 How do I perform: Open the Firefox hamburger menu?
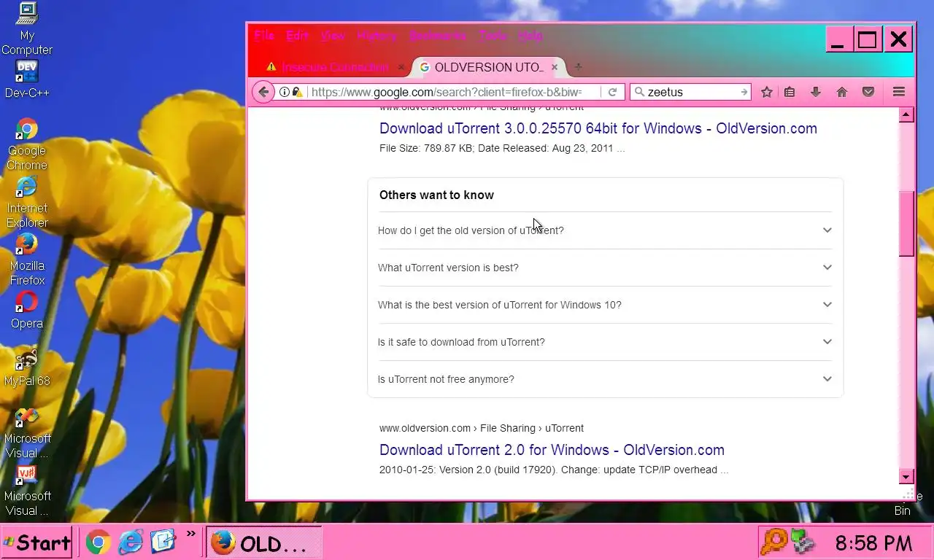coord(899,92)
